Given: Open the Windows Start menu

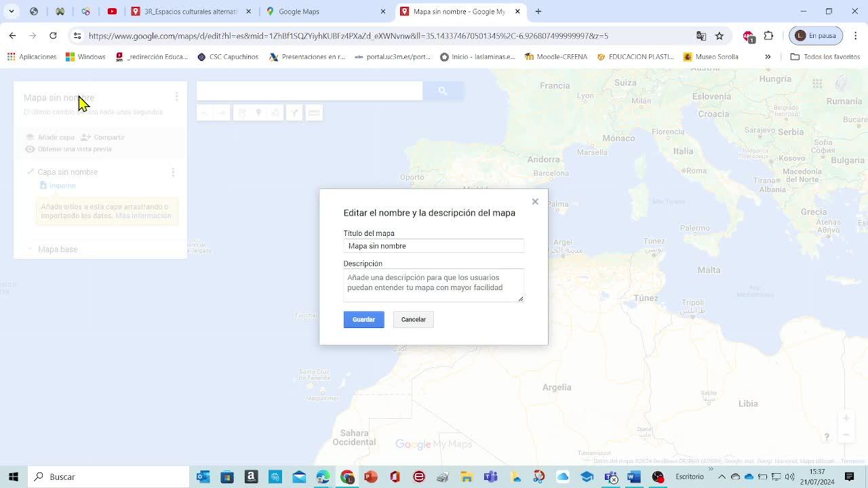Looking at the screenshot, I should (14, 476).
